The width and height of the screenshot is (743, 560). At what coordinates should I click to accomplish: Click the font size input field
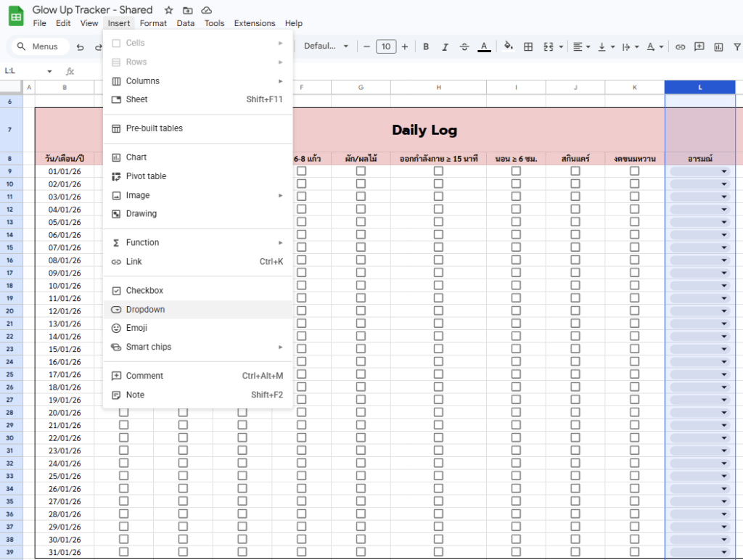[x=386, y=46]
